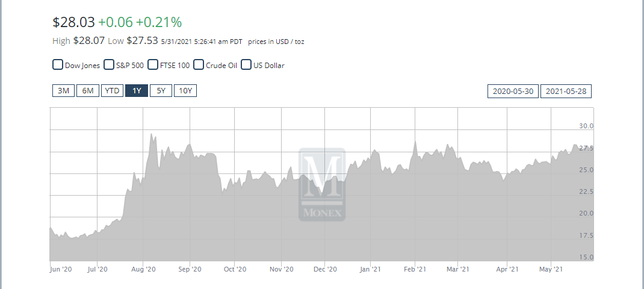The width and height of the screenshot is (644, 289).
Task: Switch chart to 6M range
Action: [88, 91]
